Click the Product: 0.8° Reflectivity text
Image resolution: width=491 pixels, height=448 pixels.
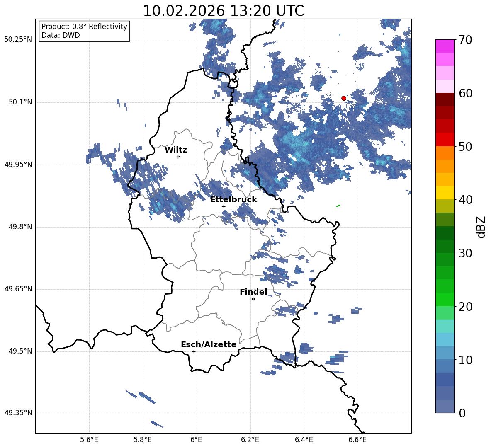point(84,27)
